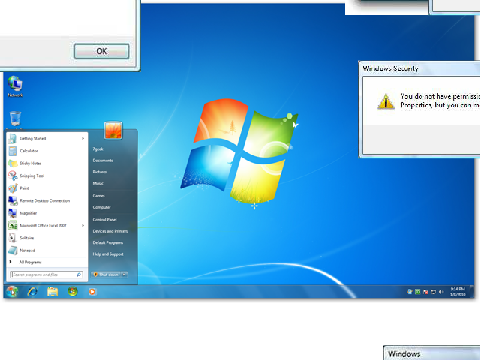Open the Recycle Bin desktop icon

(15, 120)
